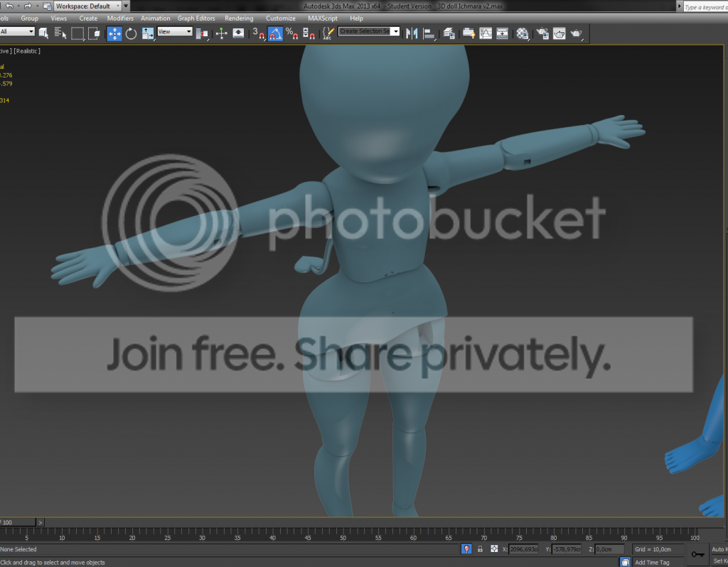The width and height of the screenshot is (728, 567).
Task: Click the Realistic viewport shading label
Action: [x=27, y=51]
